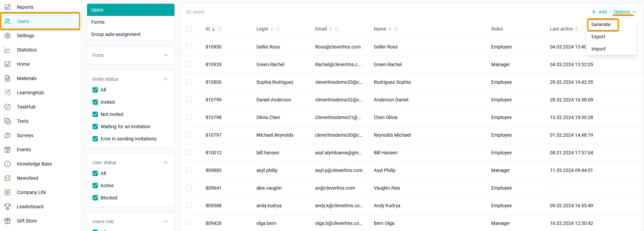Click the Leaderboard trophy icon
Screen dimensions: 644x231
[7, 207]
